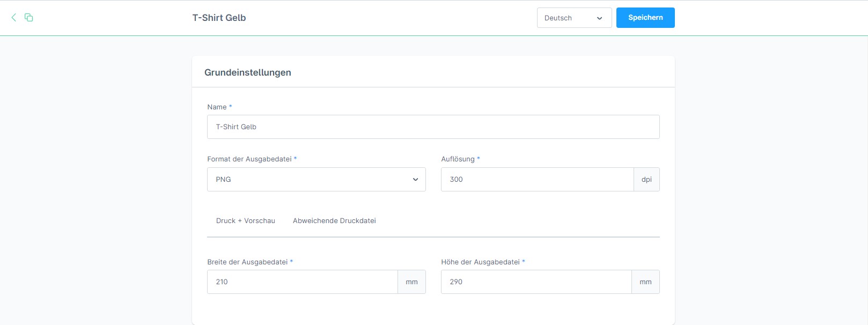
Task: Click the Auflösung input field
Action: [537, 180]
